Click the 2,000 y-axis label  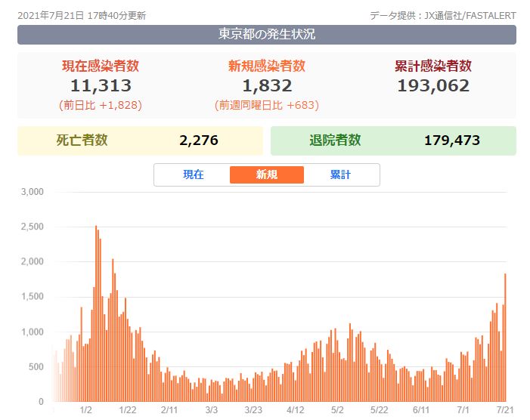point(33,261)
